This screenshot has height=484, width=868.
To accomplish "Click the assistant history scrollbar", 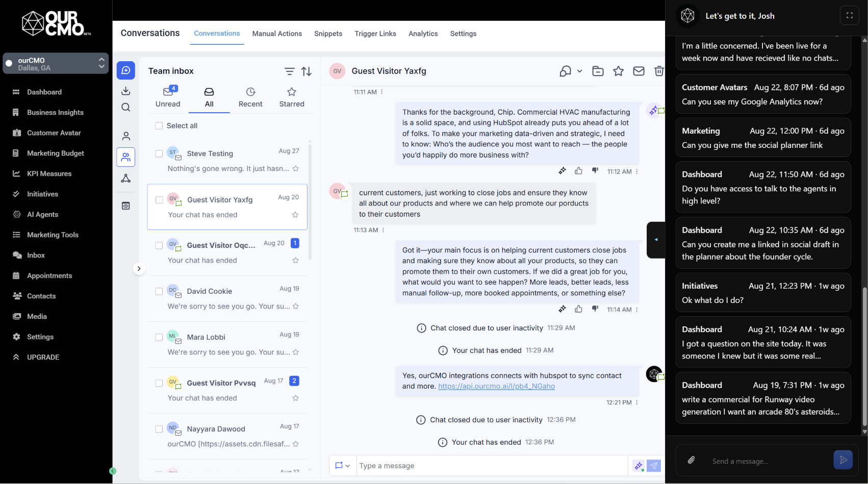I will pos(864,357).
